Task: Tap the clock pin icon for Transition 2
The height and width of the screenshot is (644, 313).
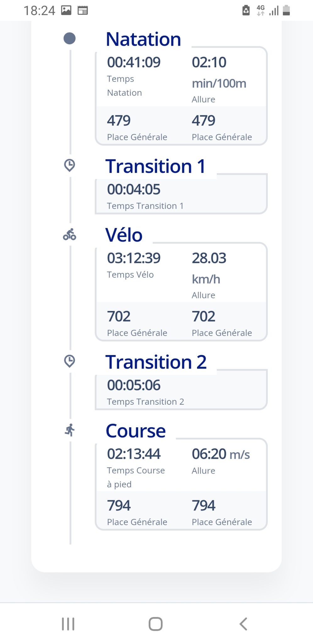Action: (69, 361)
